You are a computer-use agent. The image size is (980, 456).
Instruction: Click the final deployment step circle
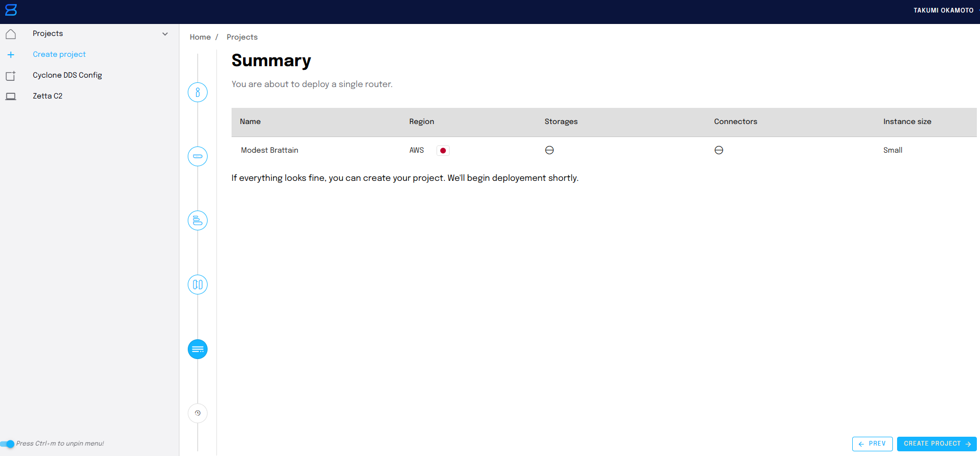coord(198,413)
